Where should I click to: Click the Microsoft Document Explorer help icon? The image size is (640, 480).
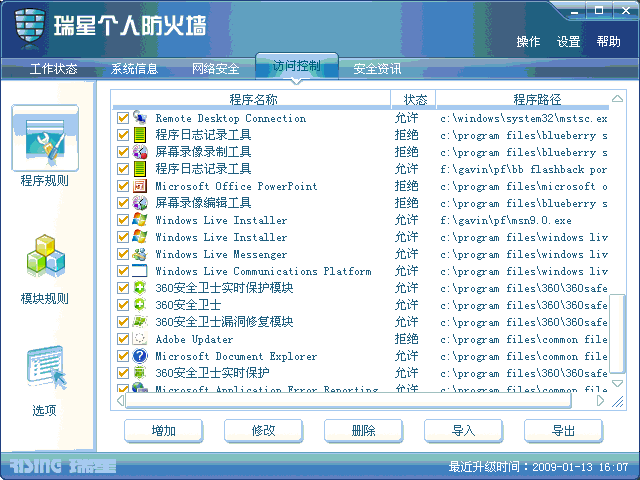click(x=140, y=356)
